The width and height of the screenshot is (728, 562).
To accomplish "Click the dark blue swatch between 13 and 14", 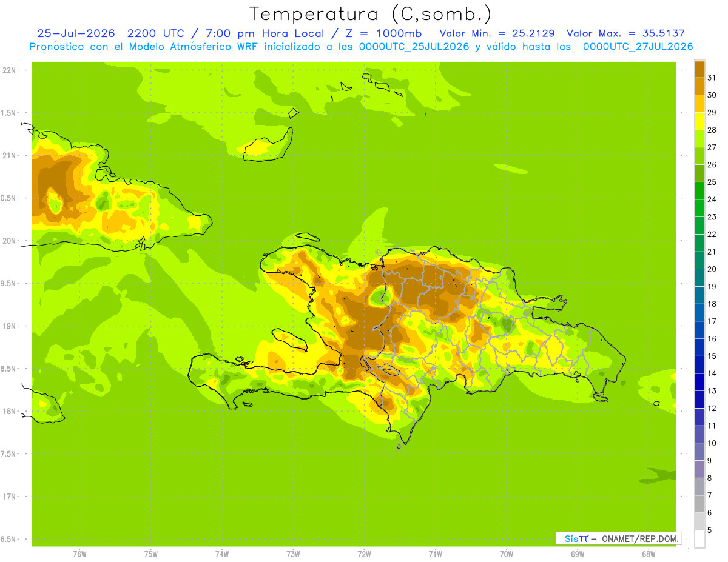I will pyautogui.click(x=699, y=383).
